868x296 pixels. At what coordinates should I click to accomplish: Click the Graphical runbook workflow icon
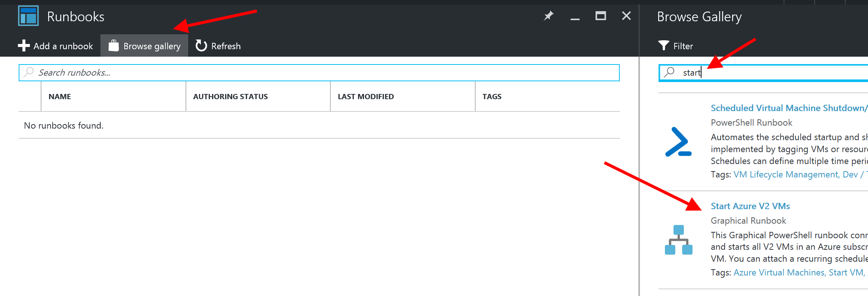coord(679,240)
